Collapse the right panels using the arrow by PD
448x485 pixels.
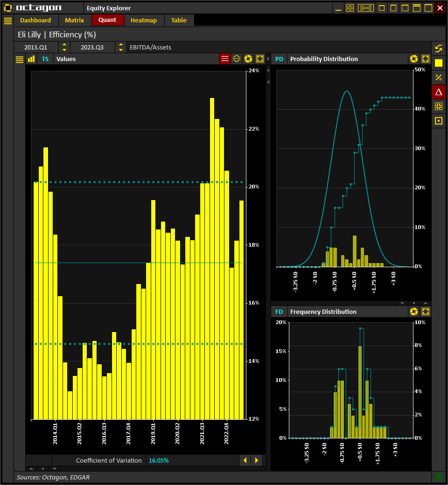[x=268, y=59]
